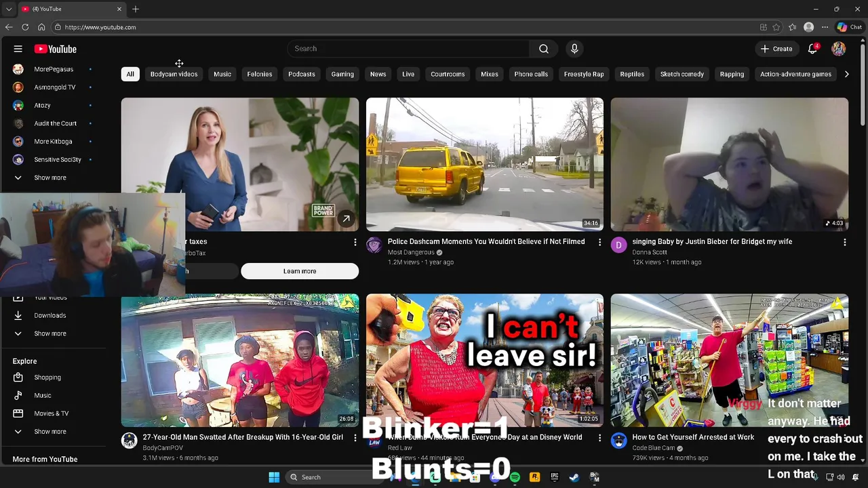Screen dimensions: 868x488
Task: Open Donna Scott channel avatar
Action: point(618,245)
